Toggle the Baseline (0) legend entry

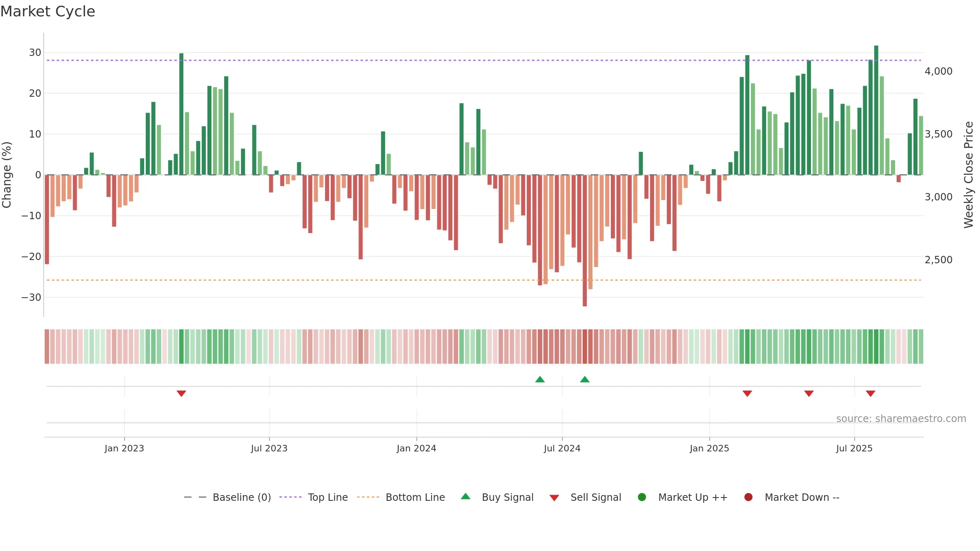tap(242, 497)
